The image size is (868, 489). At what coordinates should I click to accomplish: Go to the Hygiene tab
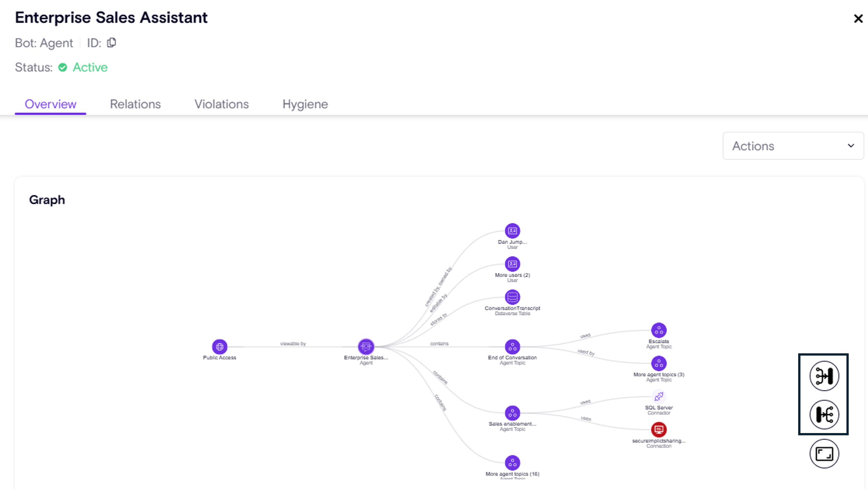(305, 104)
